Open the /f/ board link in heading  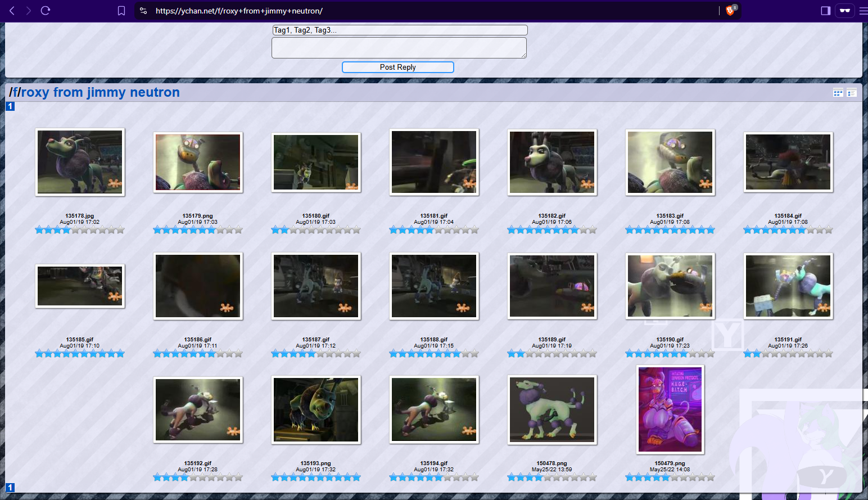15,92
